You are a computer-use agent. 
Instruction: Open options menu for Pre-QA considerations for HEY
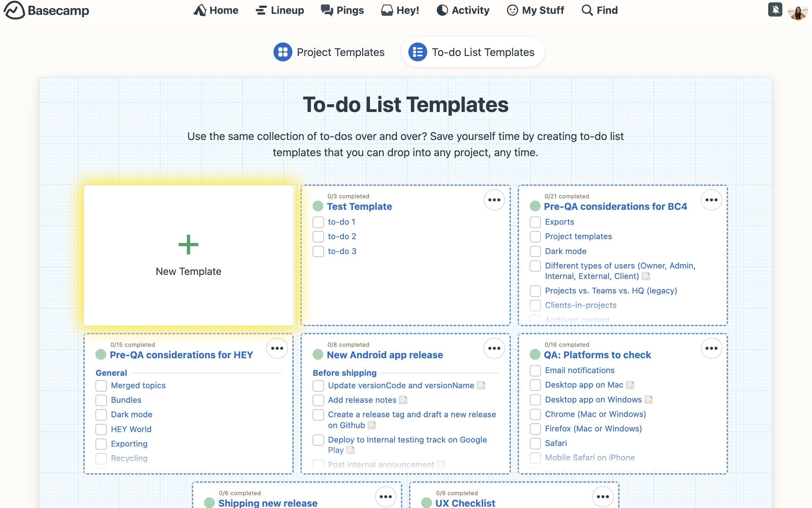pos(277,348)
